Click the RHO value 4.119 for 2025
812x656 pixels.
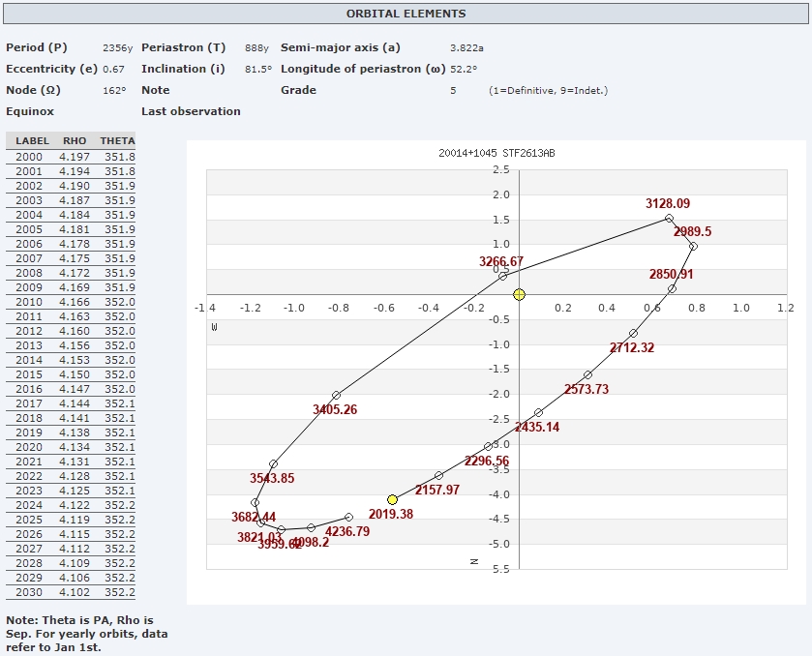point(75,520)
